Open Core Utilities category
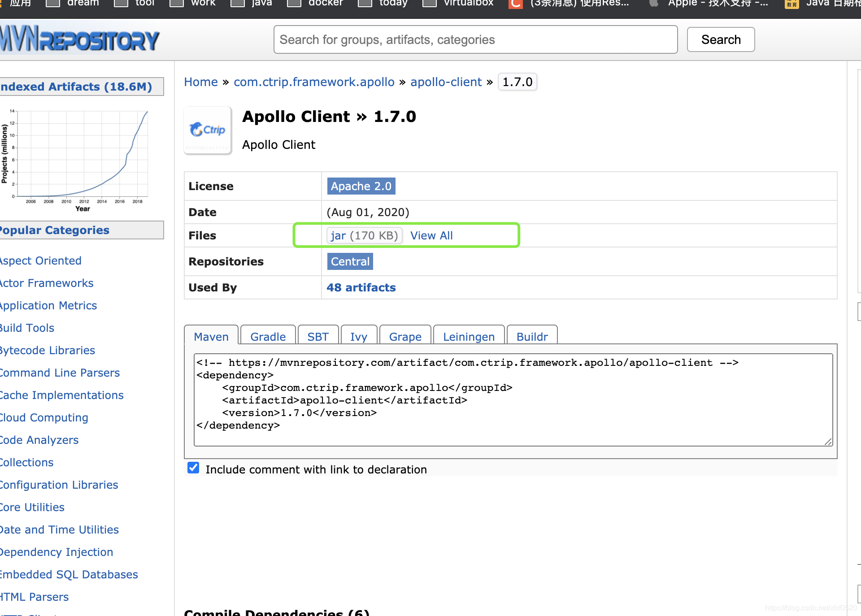This screenshot has height=616, width=861. 32,507
